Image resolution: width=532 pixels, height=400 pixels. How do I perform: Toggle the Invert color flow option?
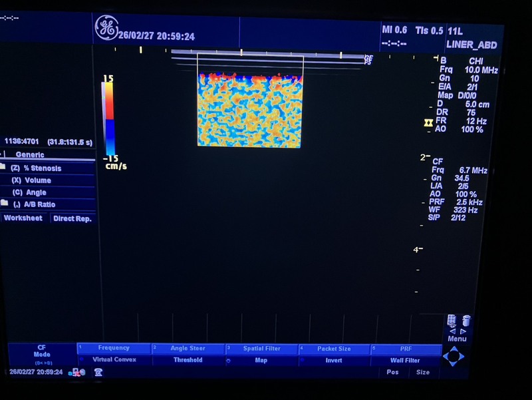click(x=334, y=360)
